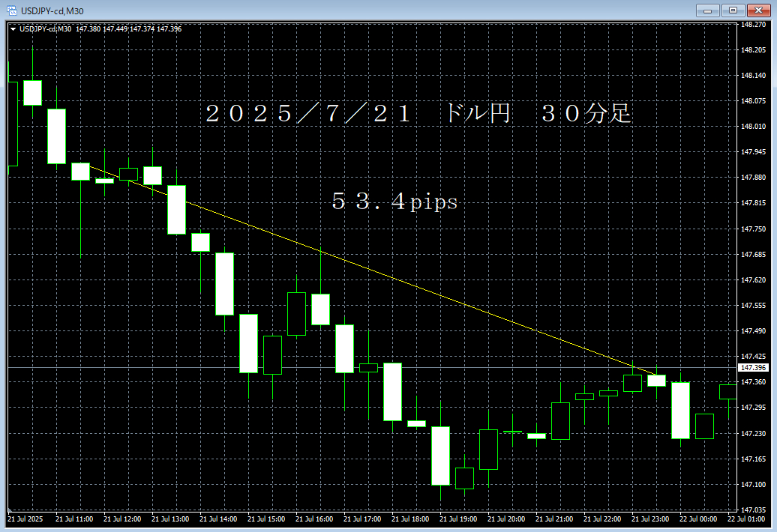Click the 148.075 price scale label
The width and height of the screenshot is (777, 532).
753,101
